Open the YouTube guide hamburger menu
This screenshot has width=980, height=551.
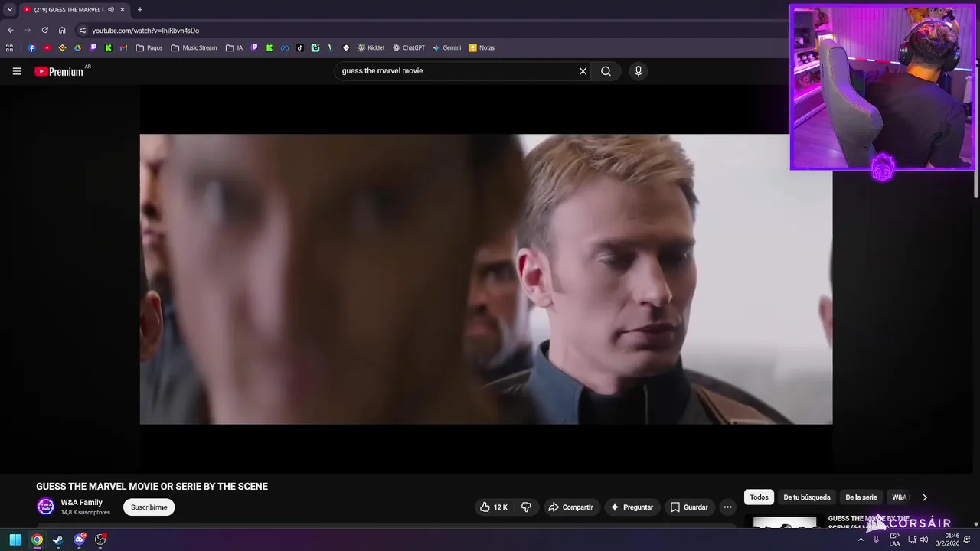[17, 71]
